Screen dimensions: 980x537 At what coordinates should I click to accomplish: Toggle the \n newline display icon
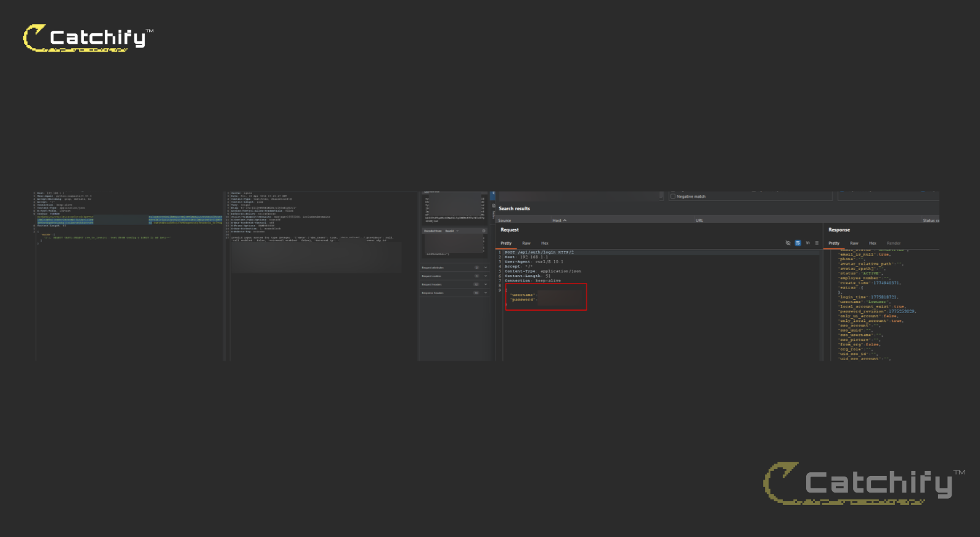click(x=807, y=243)
